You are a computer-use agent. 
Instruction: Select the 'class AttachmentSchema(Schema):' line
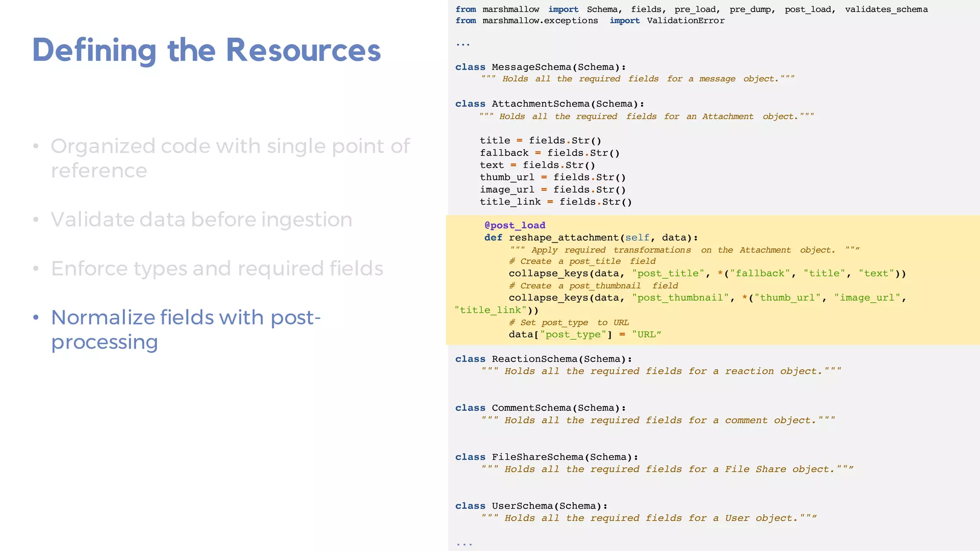(x=550, y=104)
